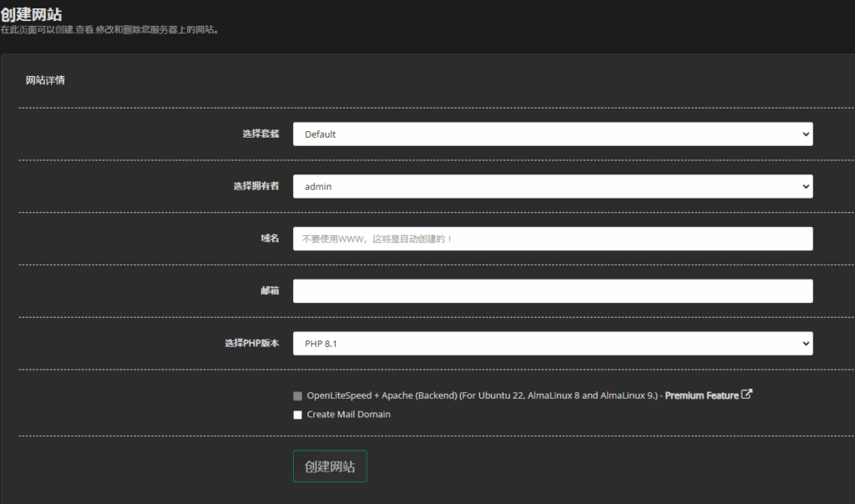This screenshot has width=855, height=504.
Task: Click the 邮箱 field label
Action: pos(270,291)
